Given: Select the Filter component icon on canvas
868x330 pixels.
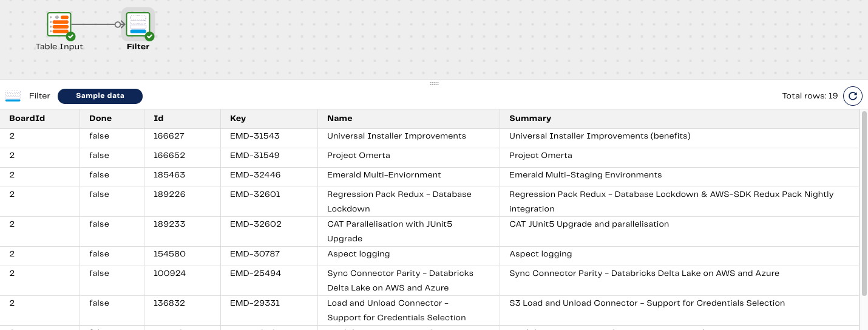Looking at the screenshot, I should tap(138, 24).
